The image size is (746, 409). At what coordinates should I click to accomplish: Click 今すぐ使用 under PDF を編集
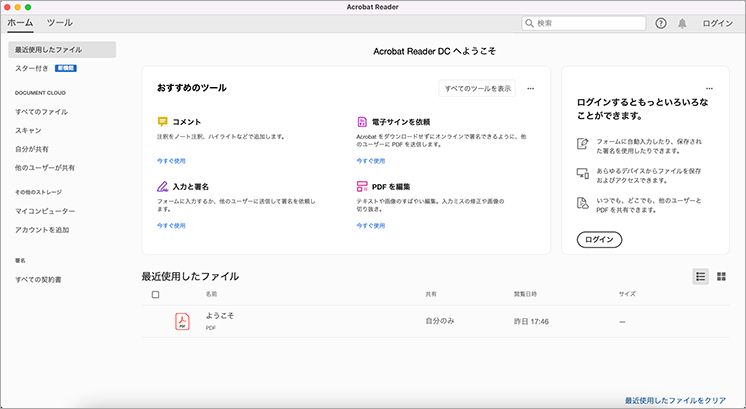coord(371,225)
